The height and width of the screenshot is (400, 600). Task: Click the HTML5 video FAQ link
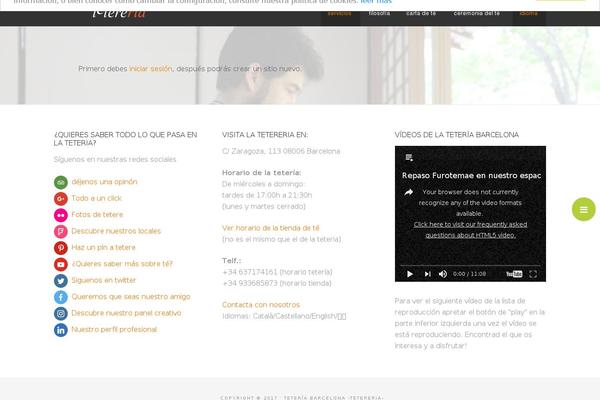click(470, 230)
